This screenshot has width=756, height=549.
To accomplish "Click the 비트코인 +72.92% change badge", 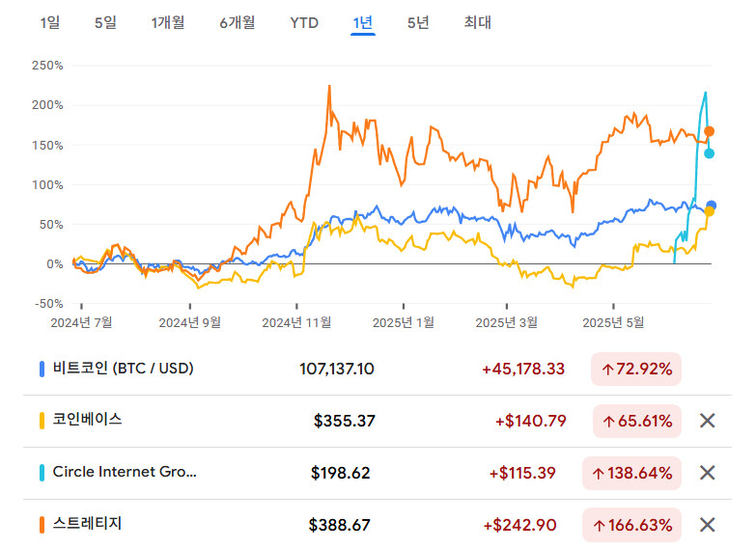I will (x=636, y=369).
